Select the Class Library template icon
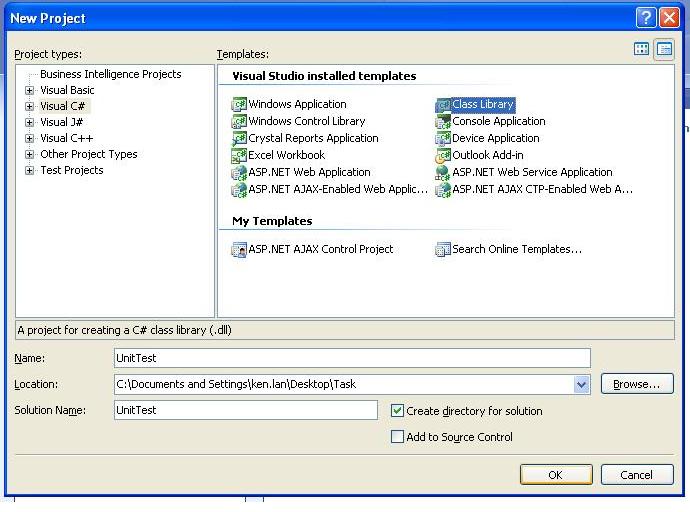 [x=443, y=104]
